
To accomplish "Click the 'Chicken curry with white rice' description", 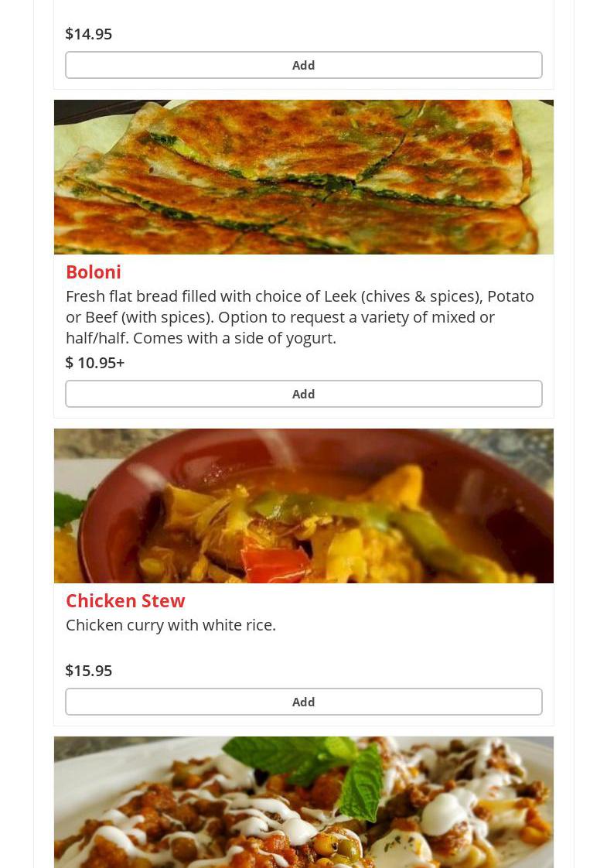I will 171,624.
